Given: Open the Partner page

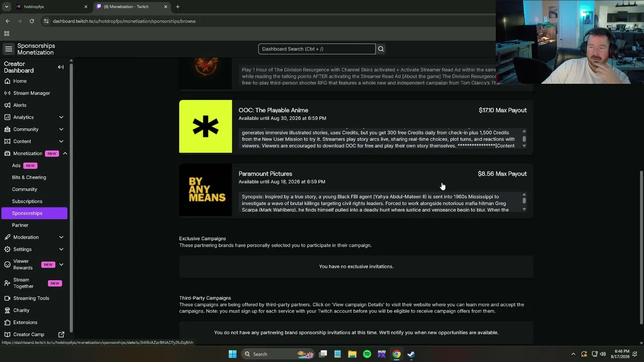Looking at the screenshot, I should point(20,225).
